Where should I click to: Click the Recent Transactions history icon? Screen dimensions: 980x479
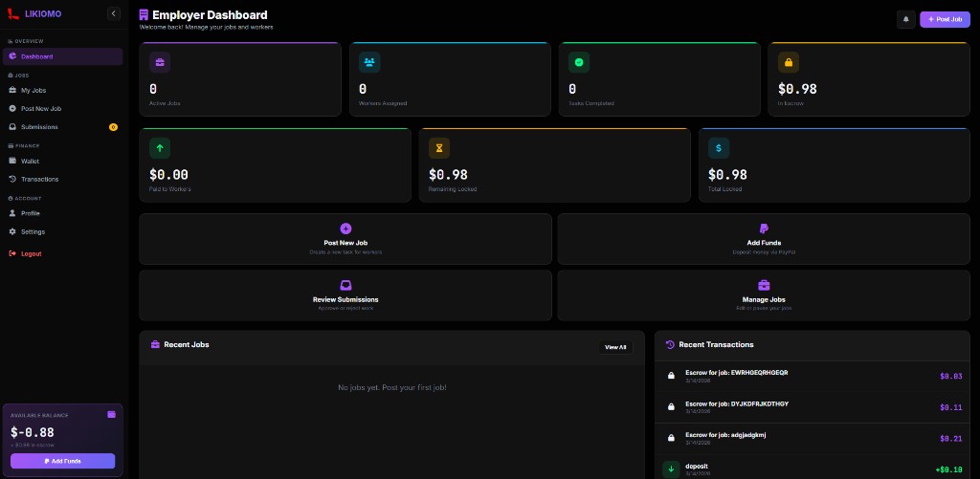(670, 344)
